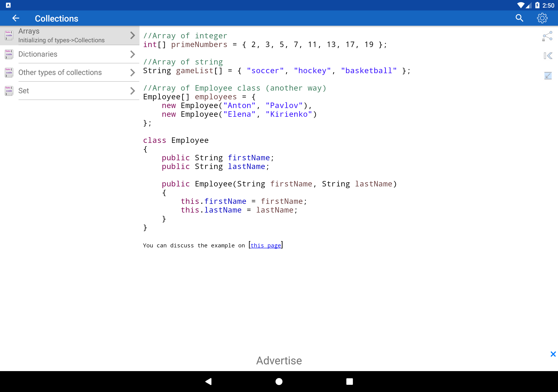Image resolution: width=558 pixels, height=392 pixels.
Task: Collapse the side list panel icon
Action: (x=548, y=56)
